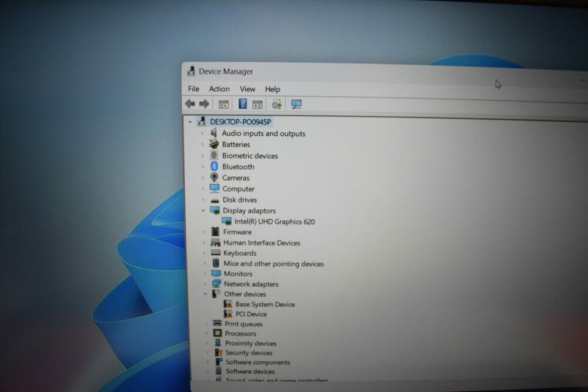Click the Properties view toolbar icon

(258, 105)
